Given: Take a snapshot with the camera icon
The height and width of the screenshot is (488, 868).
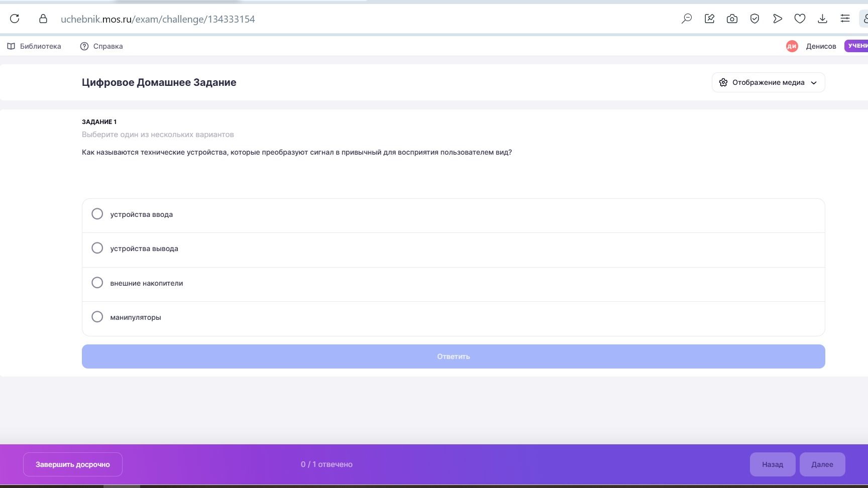Looking at the screenshot, I should [732, 19].
